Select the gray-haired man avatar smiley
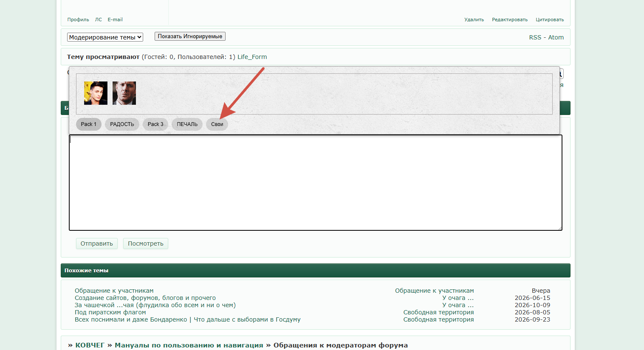Image resolution: width=644 pixels, height=350 pixels. (124, 93)
